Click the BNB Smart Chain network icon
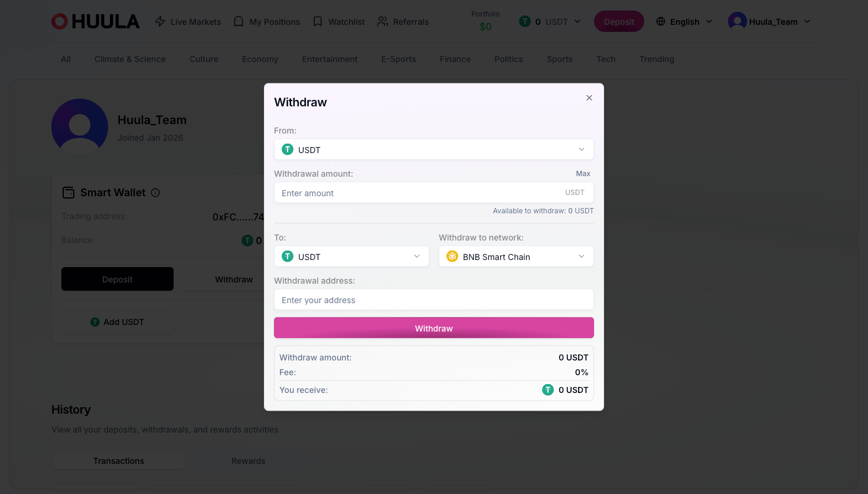 click(x=452, y=256)
